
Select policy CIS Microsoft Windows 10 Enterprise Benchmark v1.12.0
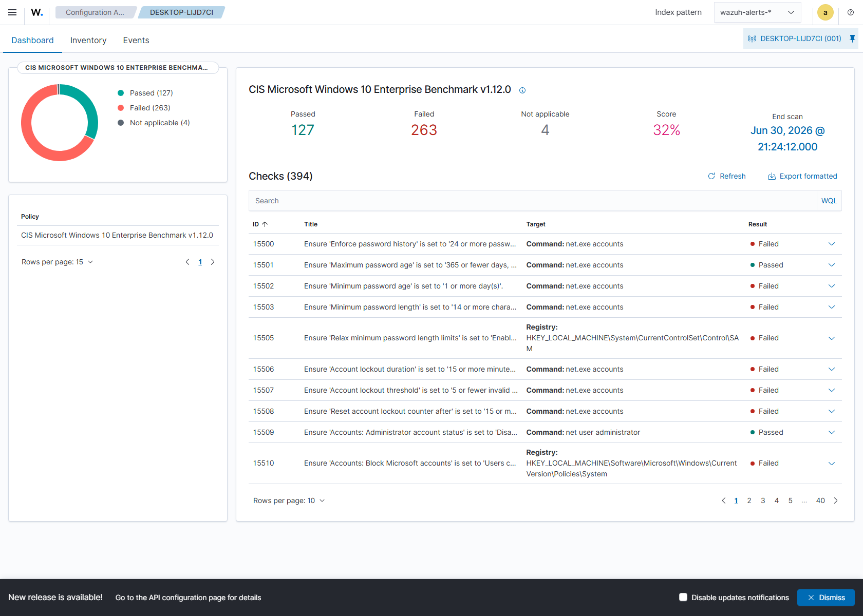(117, 235)
